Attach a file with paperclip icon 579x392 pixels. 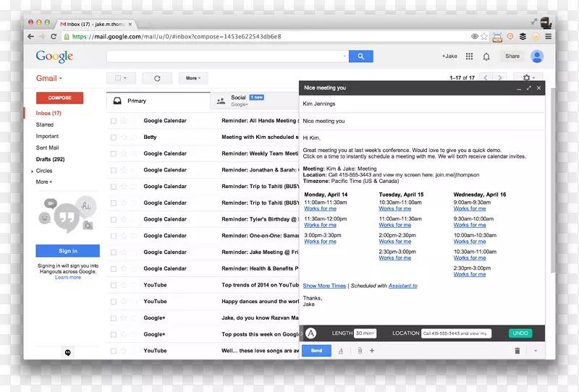(x=359, y=351)
